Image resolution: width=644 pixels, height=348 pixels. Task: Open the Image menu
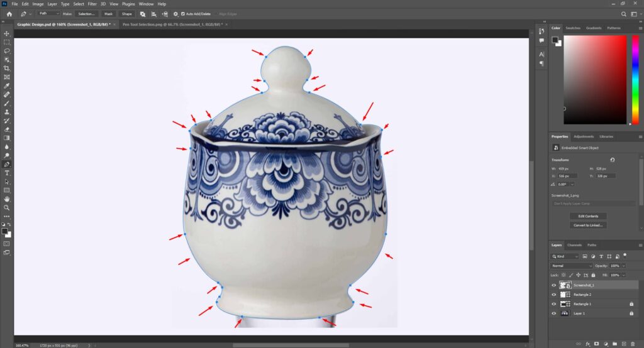(x=38, y=4)
